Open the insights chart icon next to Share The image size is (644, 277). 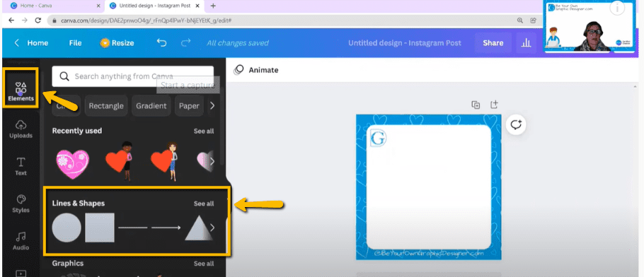pyautogui.click(x=526, y=43)
